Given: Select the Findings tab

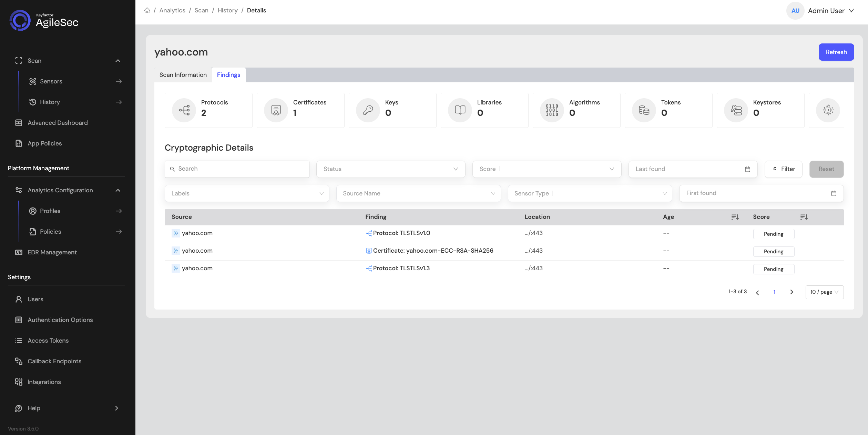Looking at the screenshot, I should (x=228, y=75).
